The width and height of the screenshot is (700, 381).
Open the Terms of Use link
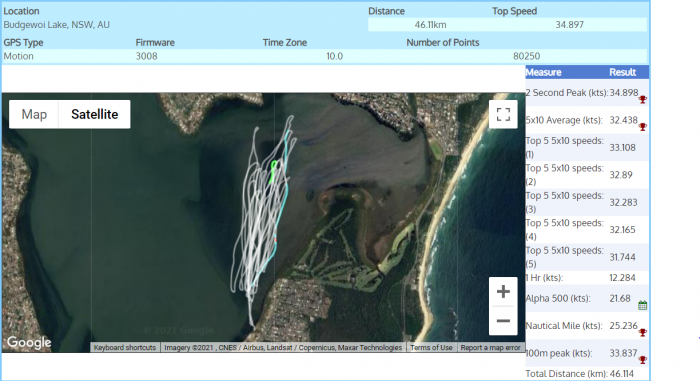(x=431, y=348)
